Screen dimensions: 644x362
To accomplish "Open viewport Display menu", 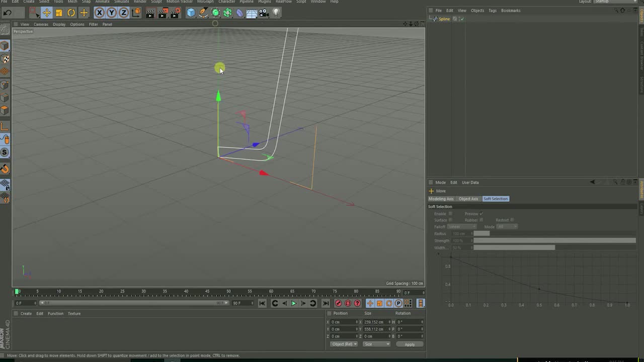I will coord(59,24).
